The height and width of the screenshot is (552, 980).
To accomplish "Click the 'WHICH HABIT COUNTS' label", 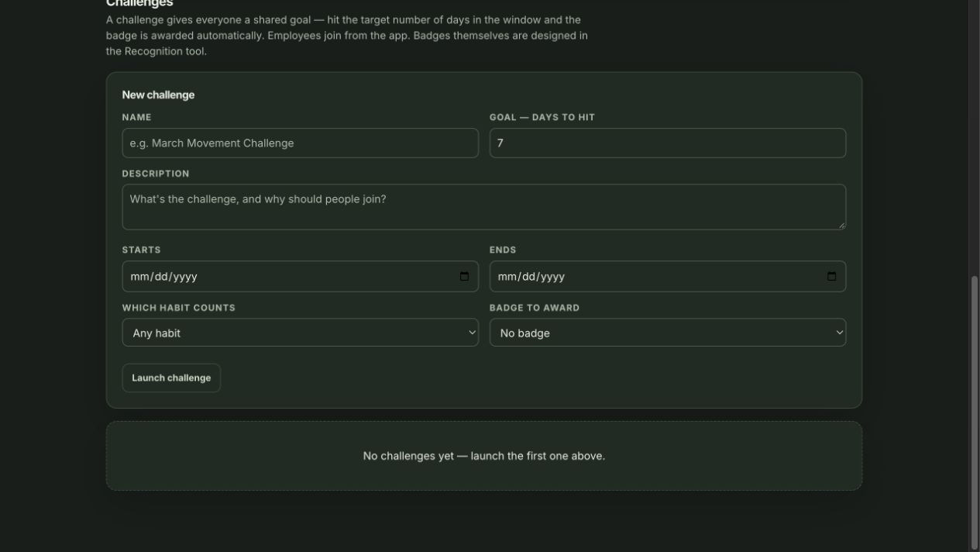I will 179,308.
